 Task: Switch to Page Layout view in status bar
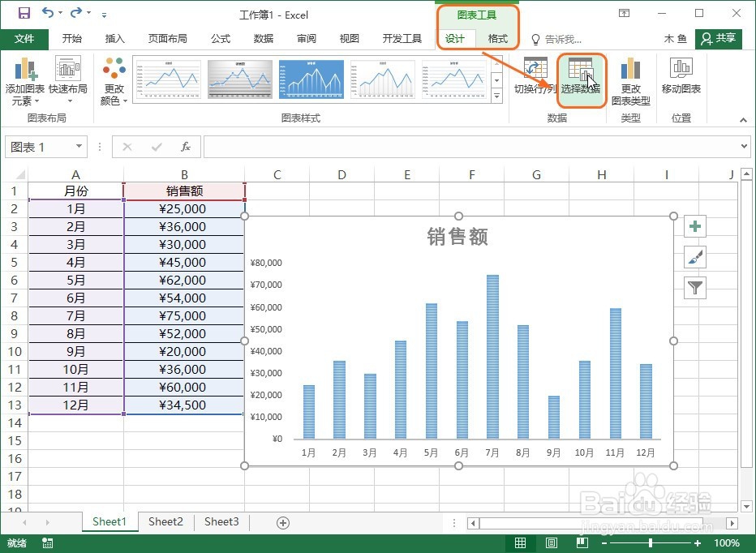(552, 542)
